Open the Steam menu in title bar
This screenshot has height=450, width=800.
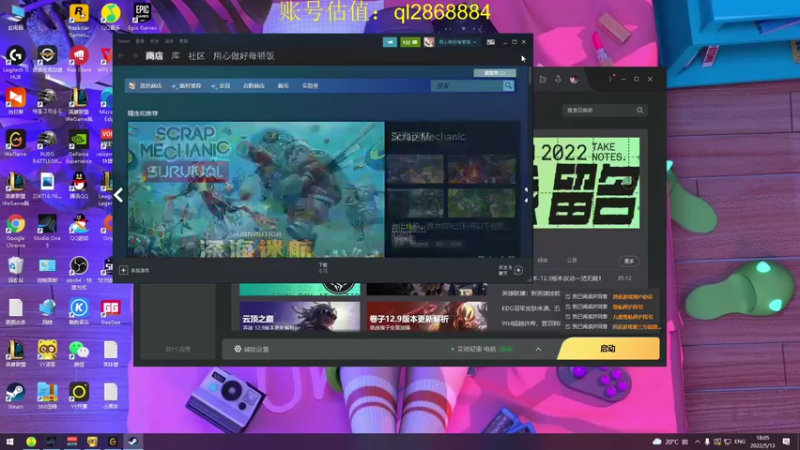(123, 41)
